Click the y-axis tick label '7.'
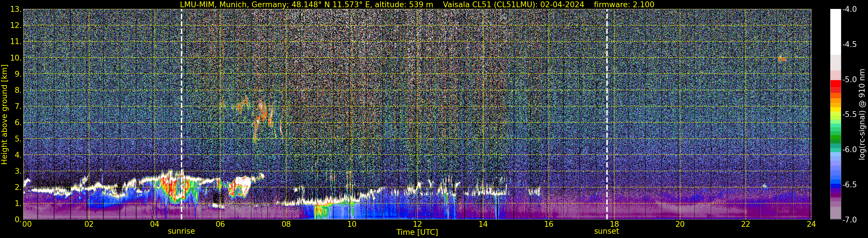 (18, 107)
